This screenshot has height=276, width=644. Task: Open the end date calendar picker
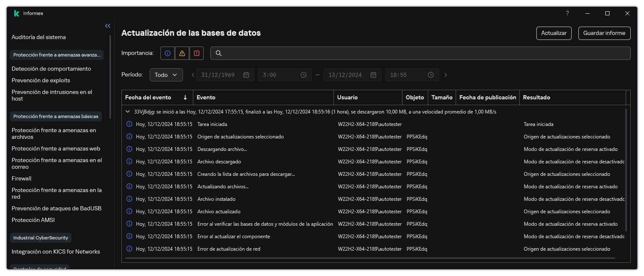(x=373, y=75)
